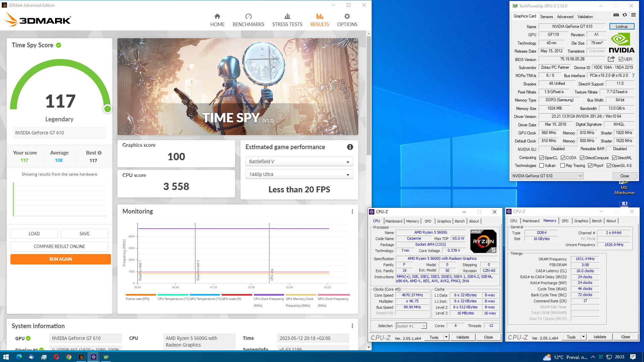Open STRESS TESTS in 3DMark
This screenshot has height=362, width=644.
click(x=287, y=20)
